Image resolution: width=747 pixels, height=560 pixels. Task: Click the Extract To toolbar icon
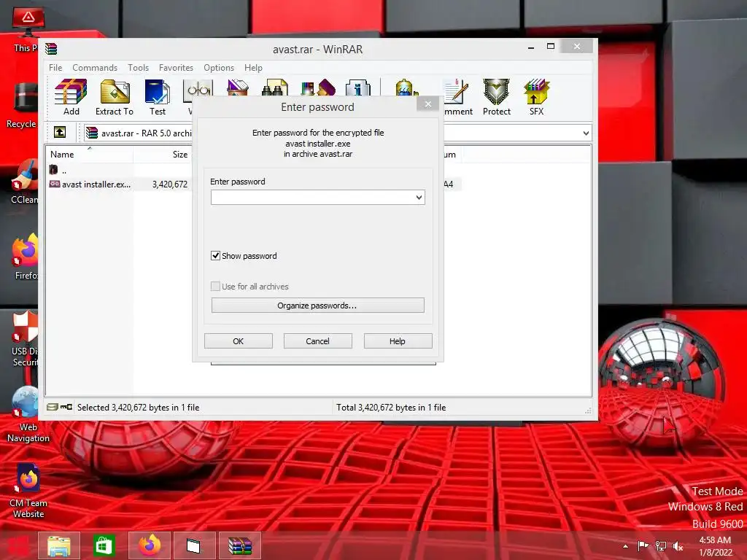[x=115, y=97]
